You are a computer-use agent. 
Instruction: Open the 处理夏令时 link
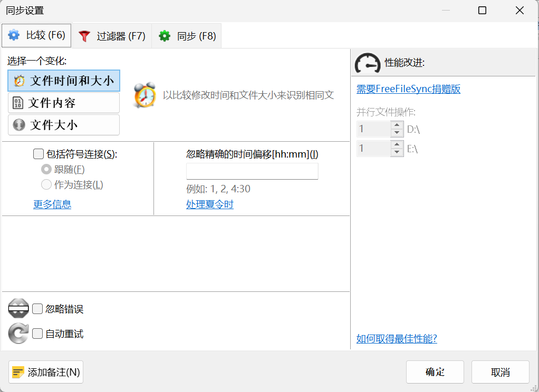click(x=210, y=204)
